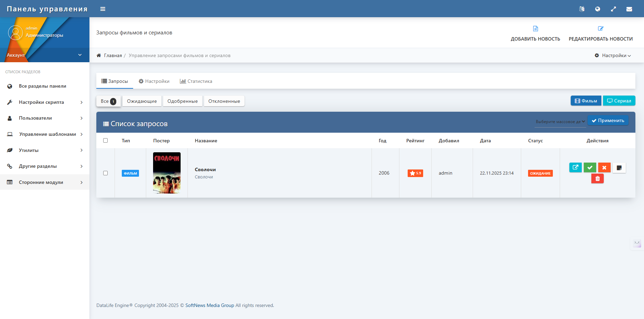Open request via teal external link icon
The image size is (644, 319).
pyautogui.click(x=575, y=168)
